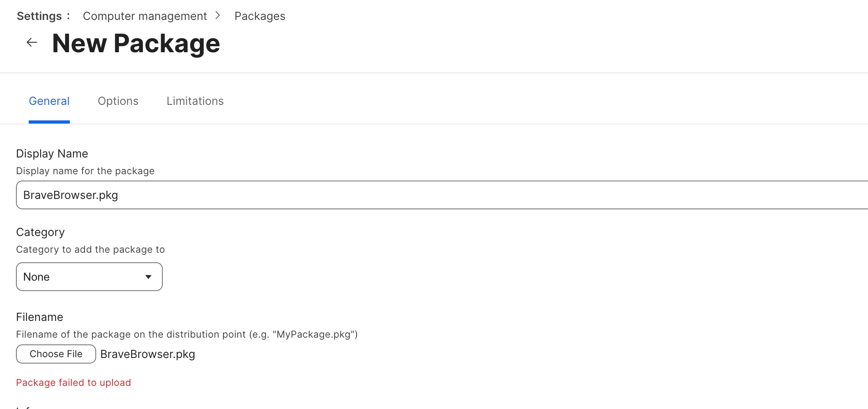Click the Category dropdown arrow triangle

(x=148, y=277)
